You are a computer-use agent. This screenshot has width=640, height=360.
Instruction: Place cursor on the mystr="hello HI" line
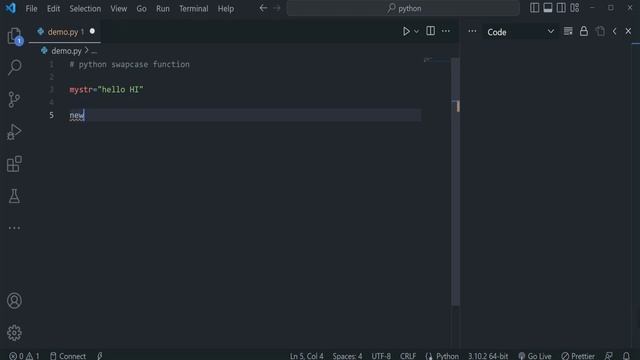click(x=106, y=89)
